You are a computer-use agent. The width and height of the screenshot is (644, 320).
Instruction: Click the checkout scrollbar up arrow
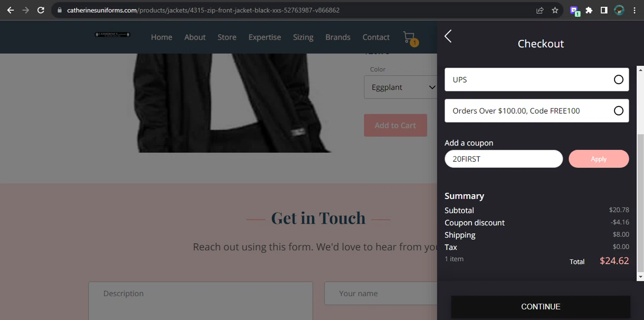(640, 70)
